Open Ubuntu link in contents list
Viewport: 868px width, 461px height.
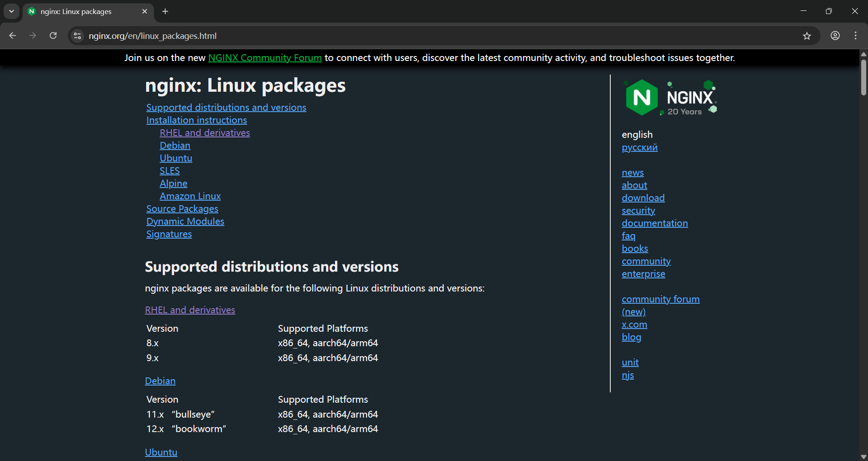[176, 158]
